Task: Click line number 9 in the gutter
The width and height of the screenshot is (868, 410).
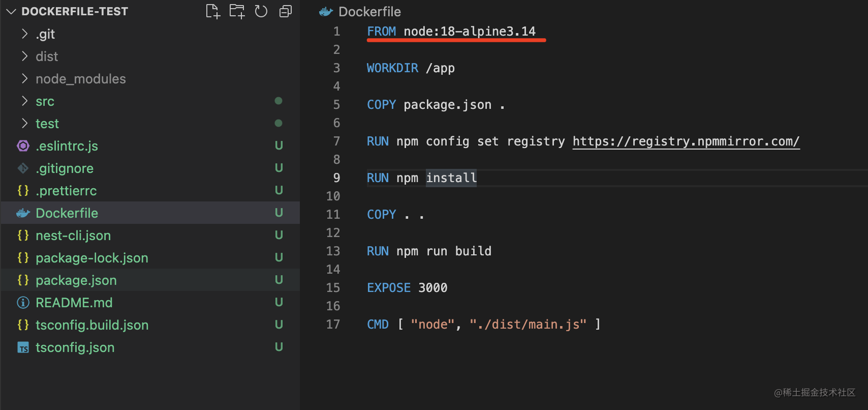Action: pos(336,178)
